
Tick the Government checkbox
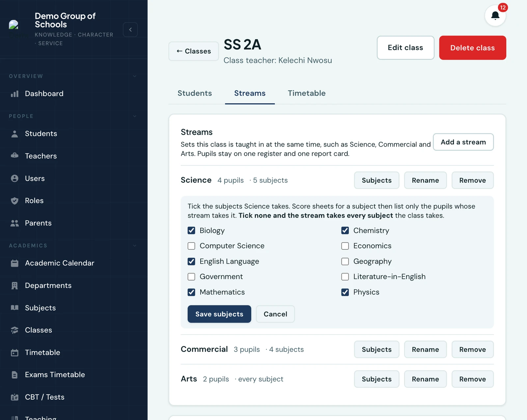point(191,277)
